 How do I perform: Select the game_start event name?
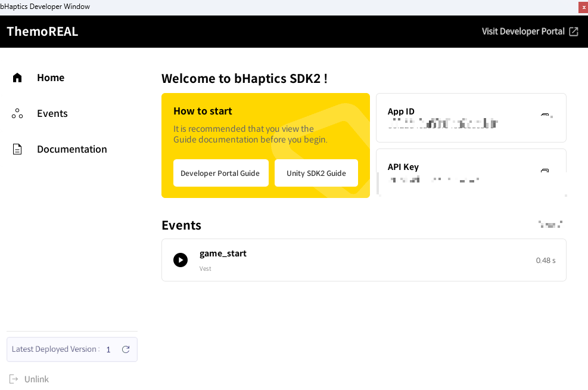[x=223, y=254]
